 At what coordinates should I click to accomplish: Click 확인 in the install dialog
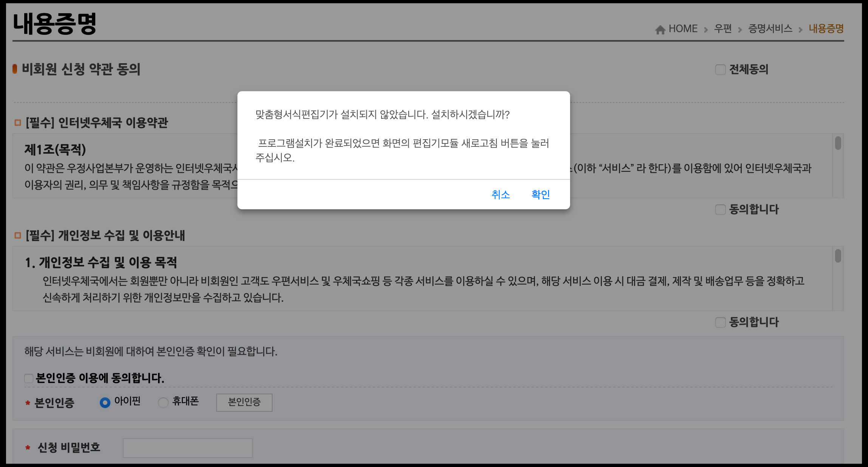coord(540,194)
